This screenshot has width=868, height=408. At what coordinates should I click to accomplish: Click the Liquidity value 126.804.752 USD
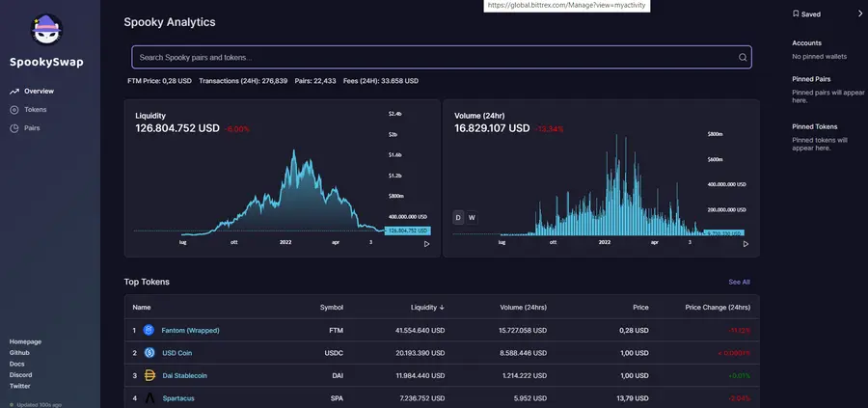[x=177, y=128]
